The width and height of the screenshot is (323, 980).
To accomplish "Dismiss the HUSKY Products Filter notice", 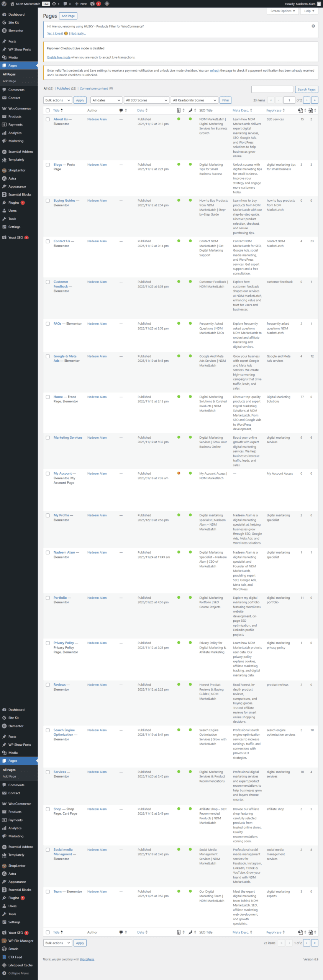I will [x=313, y=26].
